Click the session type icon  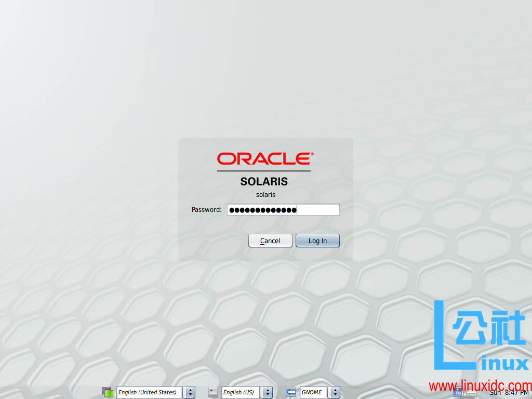[x=291, y=392]
